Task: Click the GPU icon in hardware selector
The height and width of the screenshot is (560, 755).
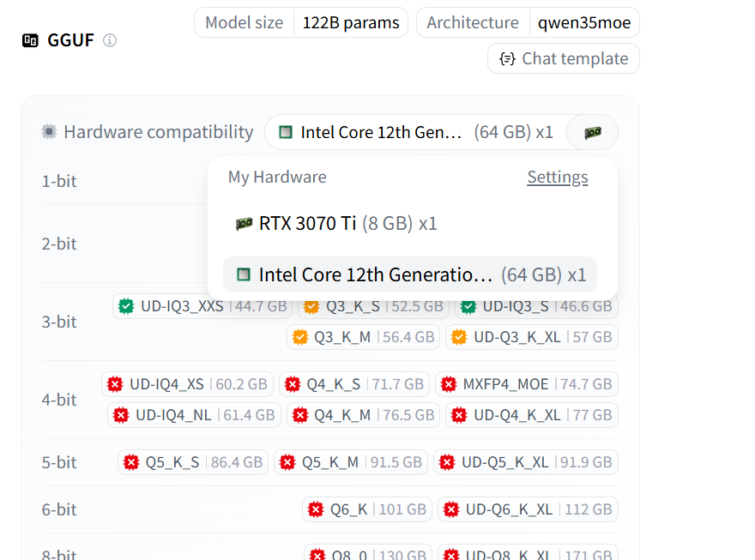Action: click(592, 133)
